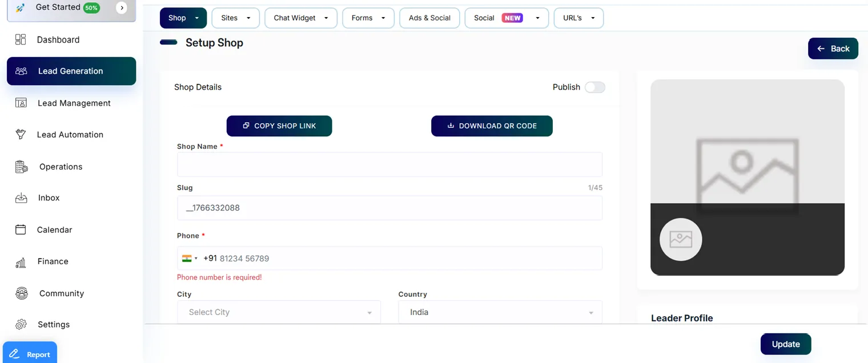
Task: Open Settings via the gear icon
Action: tap(21, 324)
